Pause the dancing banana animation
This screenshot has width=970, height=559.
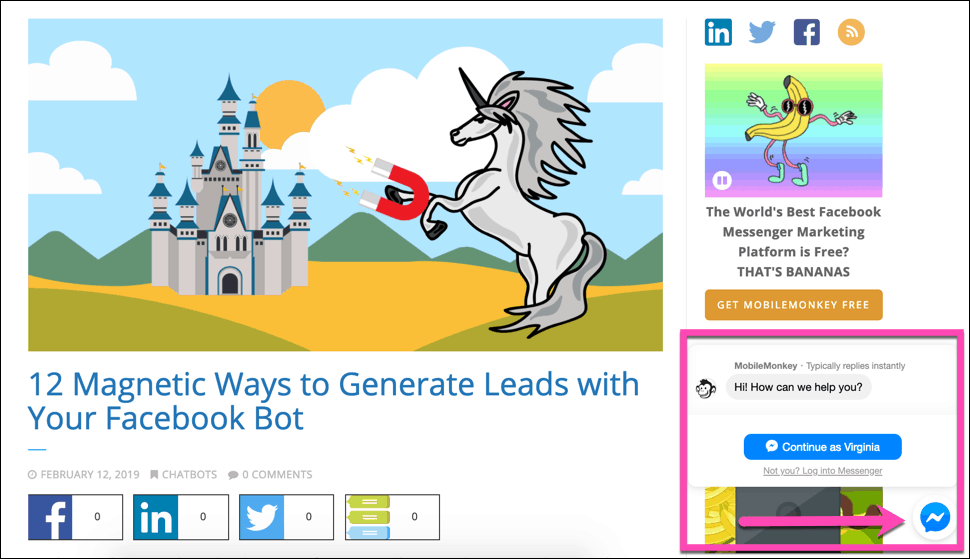coord(722,180)
